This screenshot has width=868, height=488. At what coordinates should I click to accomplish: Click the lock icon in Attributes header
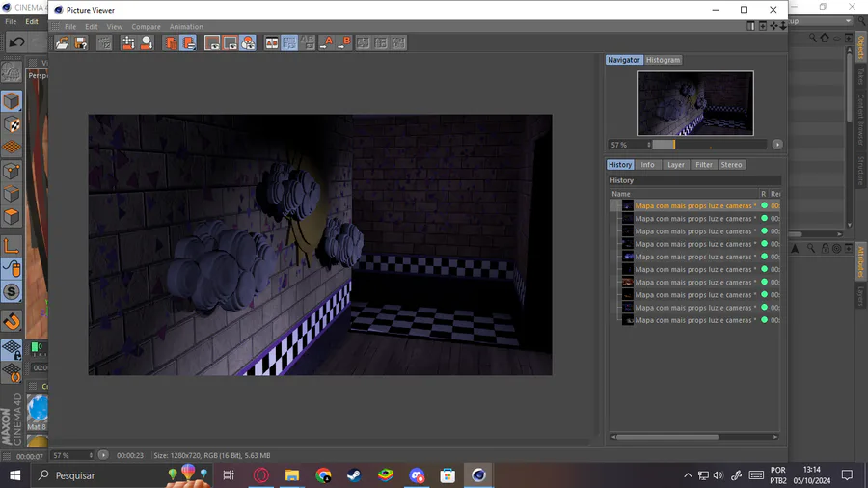coord(825,249)
